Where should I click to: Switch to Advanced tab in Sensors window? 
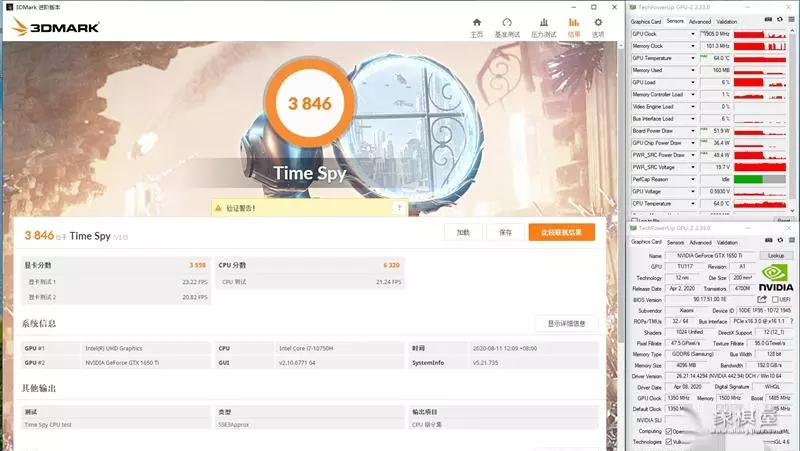pyautogui.click(x=700, y=21)
